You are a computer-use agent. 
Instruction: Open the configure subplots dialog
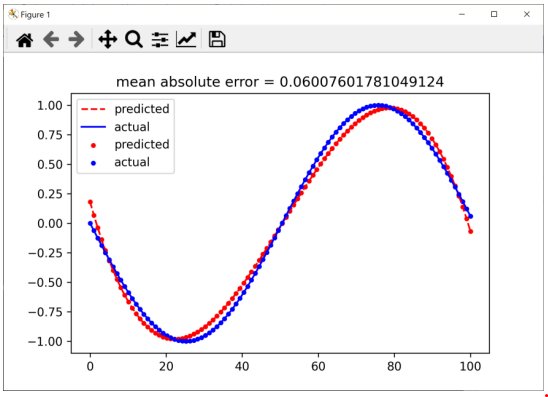[x=160, y=39]
